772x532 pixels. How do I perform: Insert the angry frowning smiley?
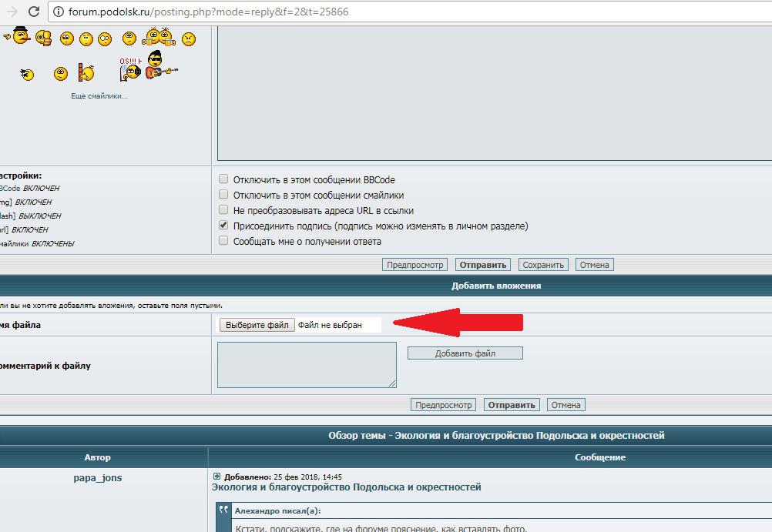[x=188, y=38]
